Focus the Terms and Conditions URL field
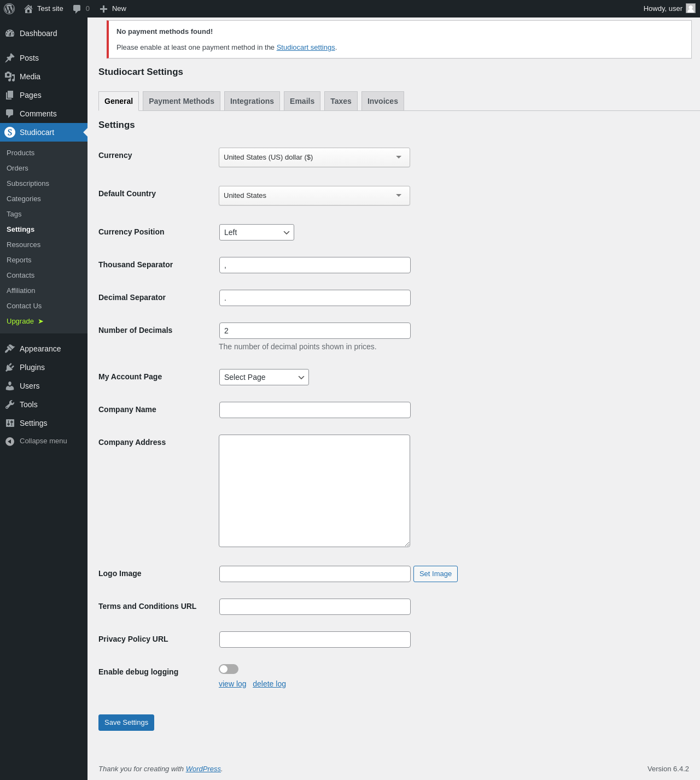The height and width of the screenshot is (780, 700). [x=315, y=607]
